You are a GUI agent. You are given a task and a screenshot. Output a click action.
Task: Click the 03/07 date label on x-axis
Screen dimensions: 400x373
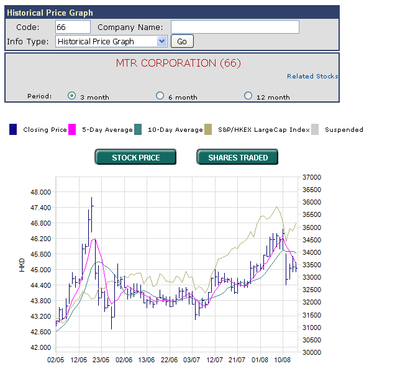point(192,360)
